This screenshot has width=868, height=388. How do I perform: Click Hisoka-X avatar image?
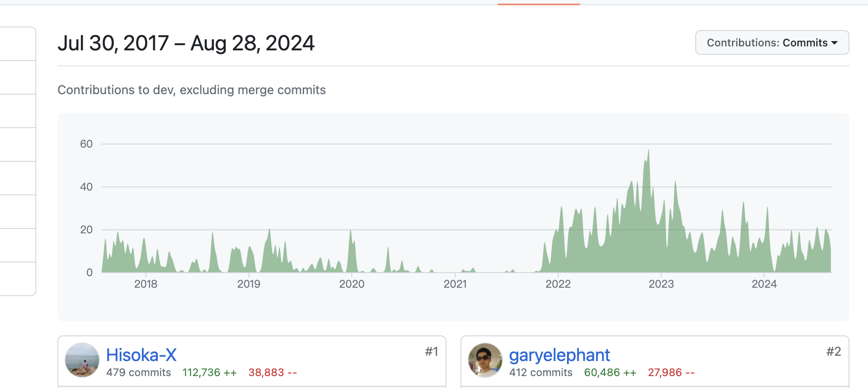tap(82, 360)
